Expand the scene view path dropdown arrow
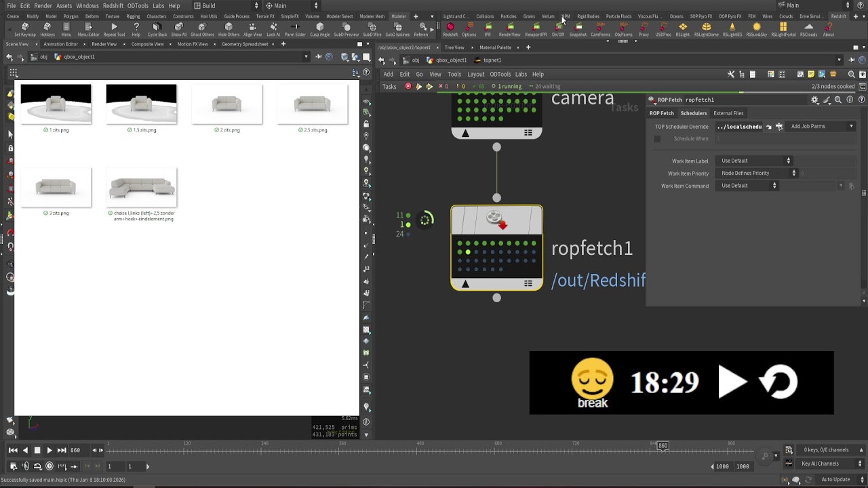 [x=306, y=57]
